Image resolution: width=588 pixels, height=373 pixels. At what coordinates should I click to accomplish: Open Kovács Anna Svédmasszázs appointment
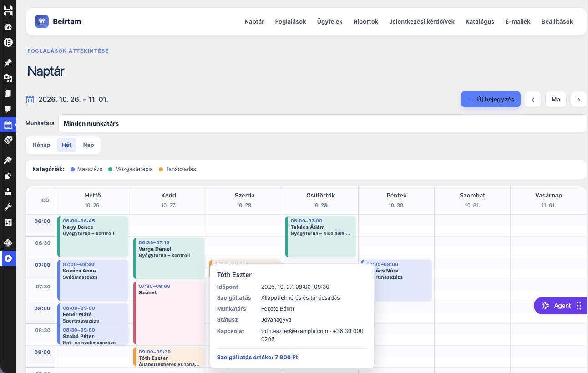pyautogui.click(x=93, y=280)
